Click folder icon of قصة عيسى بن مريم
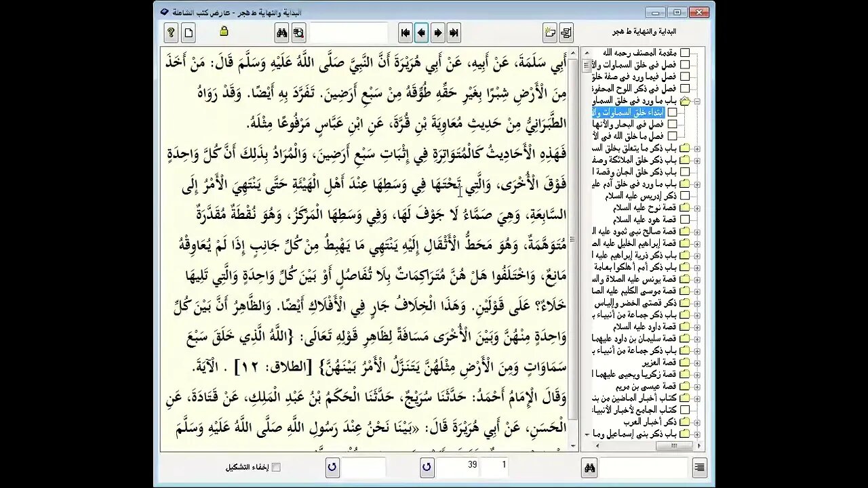The width and height of the screenshot is (868, 488). click(685, 386)
